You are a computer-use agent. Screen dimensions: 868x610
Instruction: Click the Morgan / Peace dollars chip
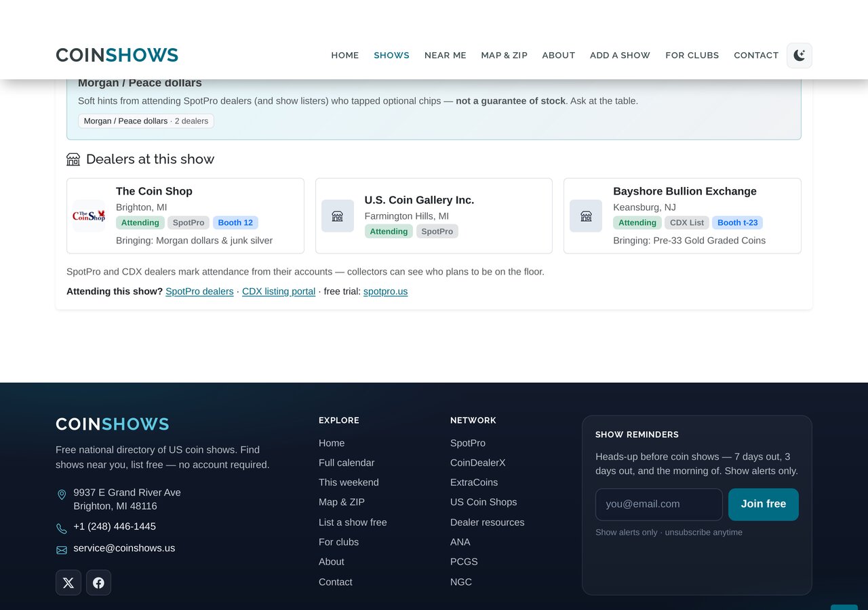coord(146,121)
